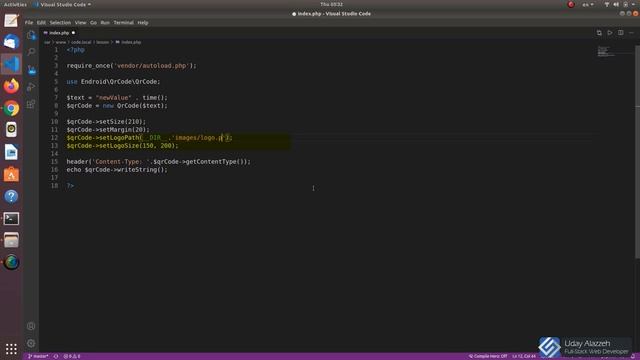Screen dimensions: 640x360
Task: Click the Ln 12, Col 44 status item
Action: (x=524, y=356)
